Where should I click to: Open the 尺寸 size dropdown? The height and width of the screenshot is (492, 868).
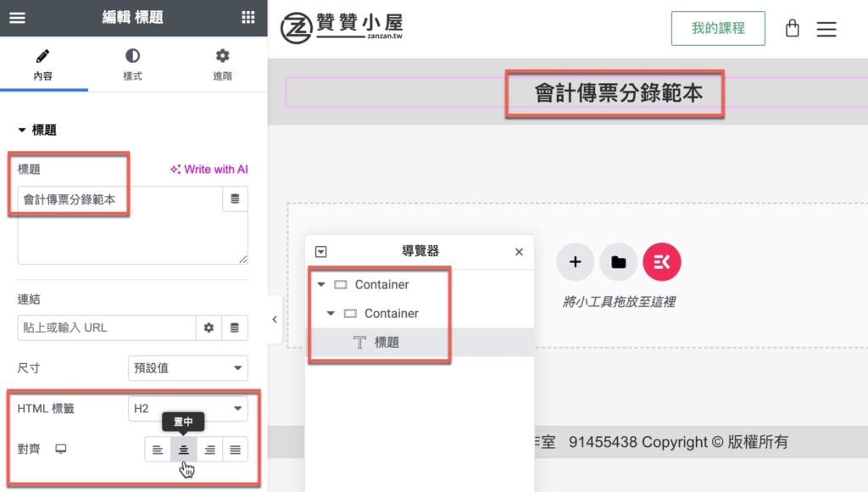pyautogui.click(x=187, y=368)
